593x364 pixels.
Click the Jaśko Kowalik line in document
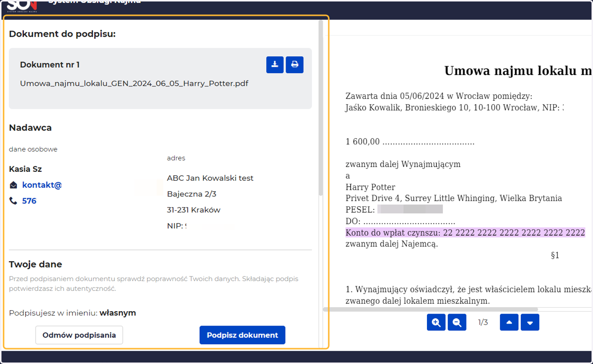coord(455,107)
